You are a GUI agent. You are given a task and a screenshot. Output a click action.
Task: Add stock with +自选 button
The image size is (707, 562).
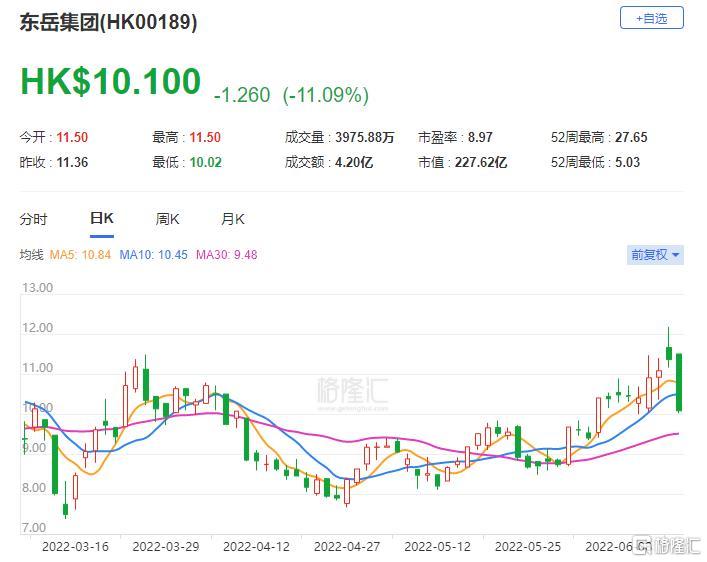(x=652, y=18)
